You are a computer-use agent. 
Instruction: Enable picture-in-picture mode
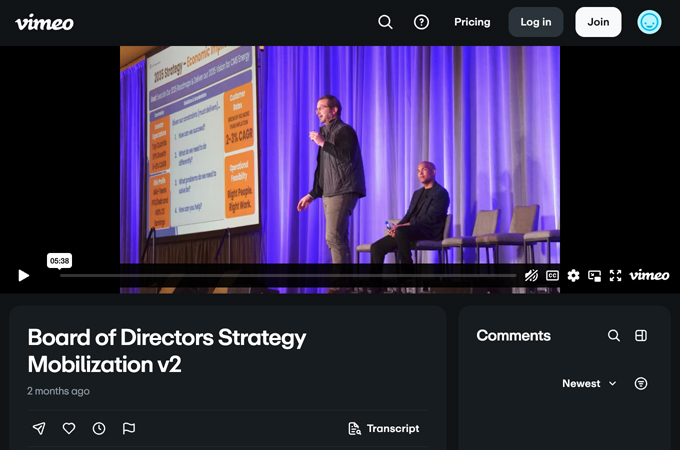[594, 275]
